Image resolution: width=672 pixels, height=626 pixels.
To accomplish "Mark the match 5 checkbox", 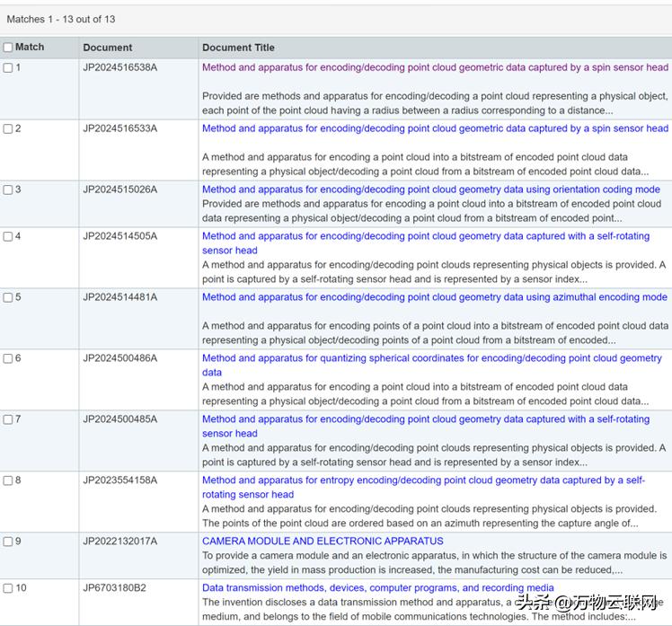I will 8,298.
